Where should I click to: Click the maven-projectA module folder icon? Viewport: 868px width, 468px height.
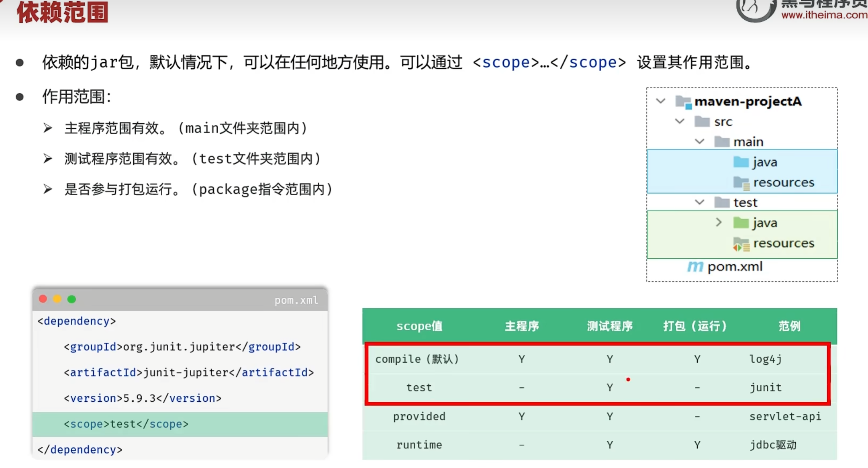(x=683, y=102)
